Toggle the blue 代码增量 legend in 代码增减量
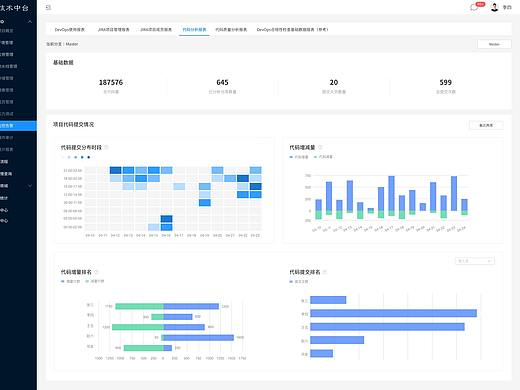Viewport: 520px width, 390px height. [299, 157]
